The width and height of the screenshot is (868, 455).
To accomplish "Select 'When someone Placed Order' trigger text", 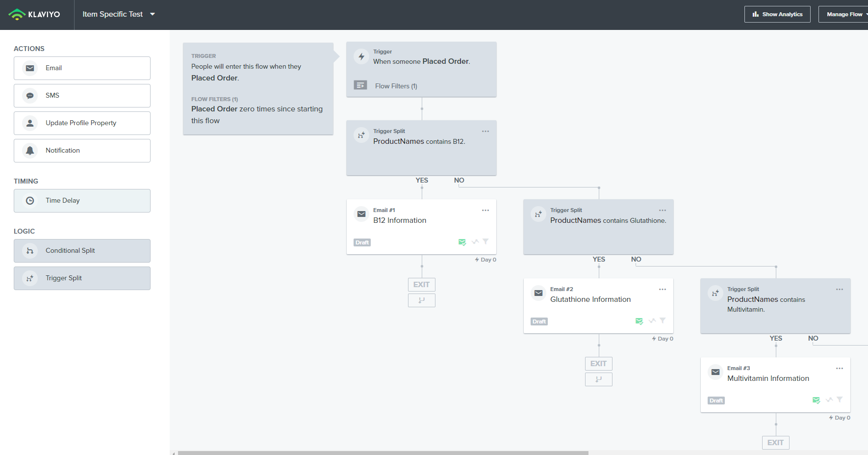I will pyautogui.click(x=422, y=61).
